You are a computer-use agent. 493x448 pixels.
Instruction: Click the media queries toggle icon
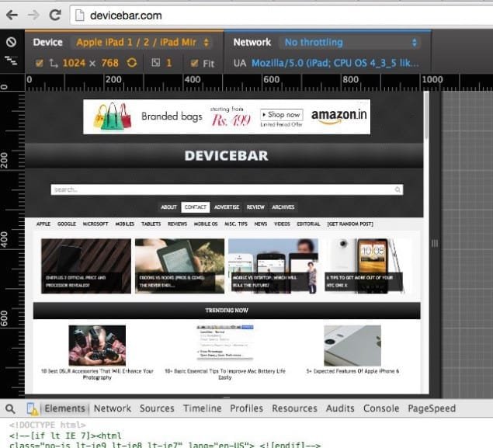11,61
